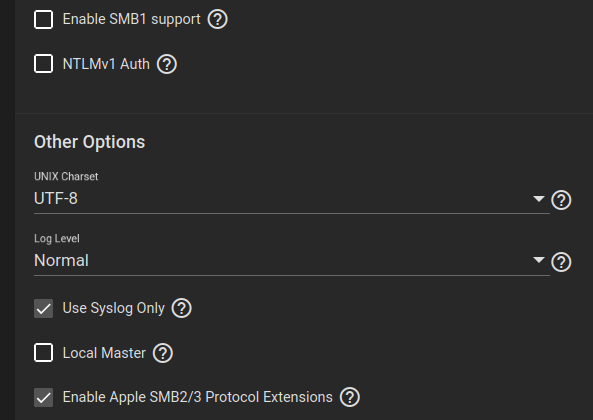
Task: Tick the Enable SMB1 support checkbox
Action: click(x=43, y=19)
